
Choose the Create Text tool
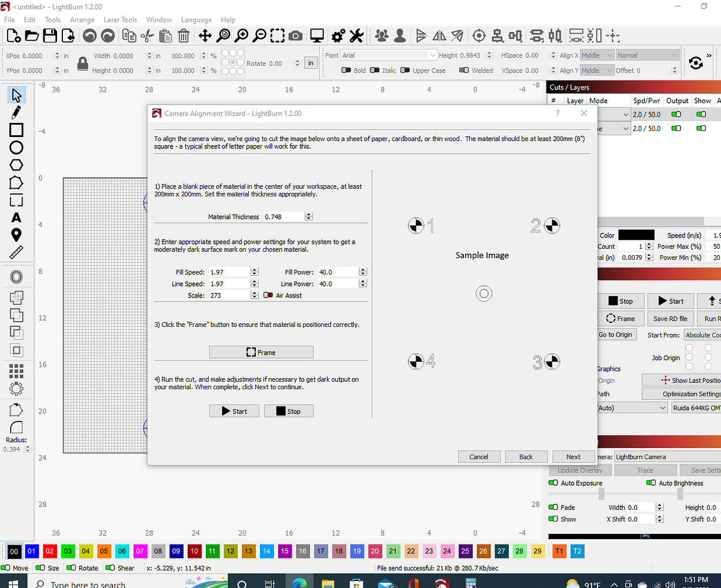(16, 218)
